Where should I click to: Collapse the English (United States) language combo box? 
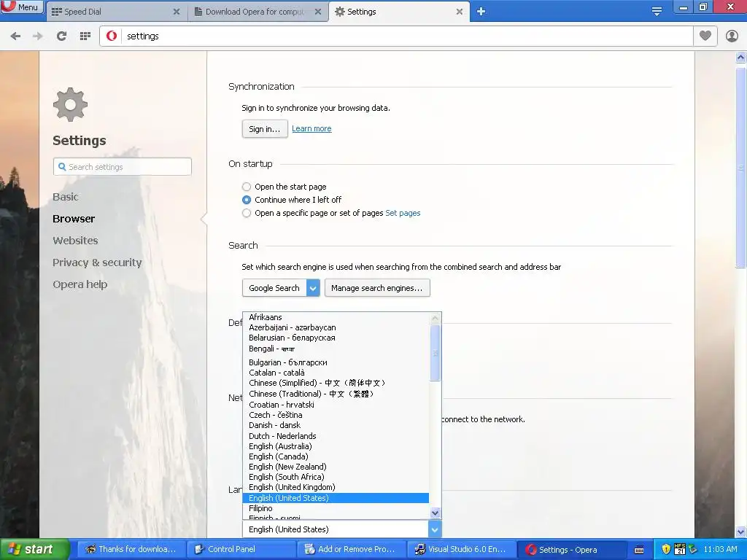(342, 529)
